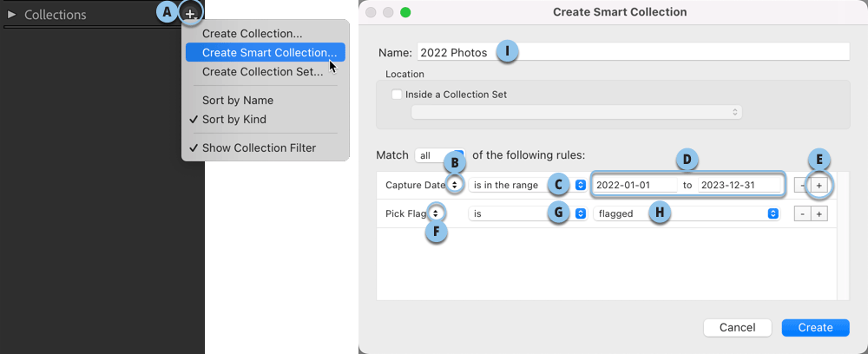Viewport: 868px width, 354px height.
Task: Add a rule after the Capture Date row
Action: pos(819,185)
